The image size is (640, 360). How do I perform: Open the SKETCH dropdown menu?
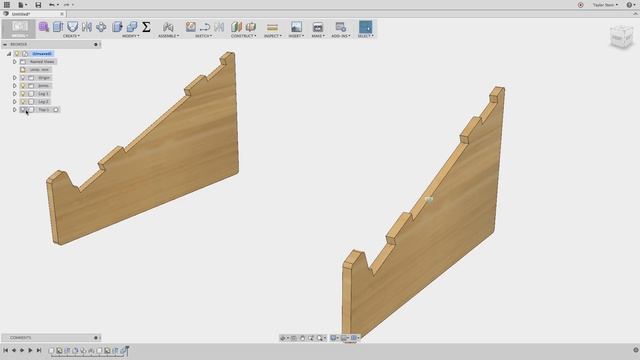(203, 36)
